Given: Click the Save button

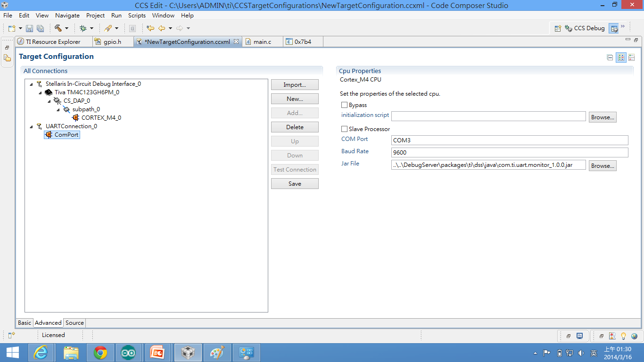Looking at the screenshot, I should (295, 184).
